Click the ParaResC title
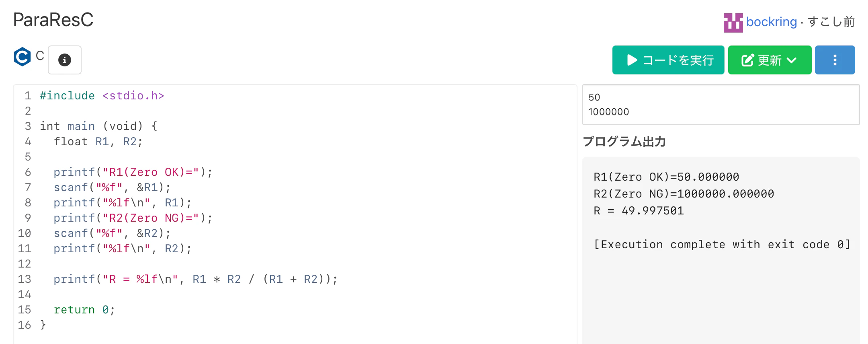The width and height of the screenshot is (868, 344). (x=53, y=20)
